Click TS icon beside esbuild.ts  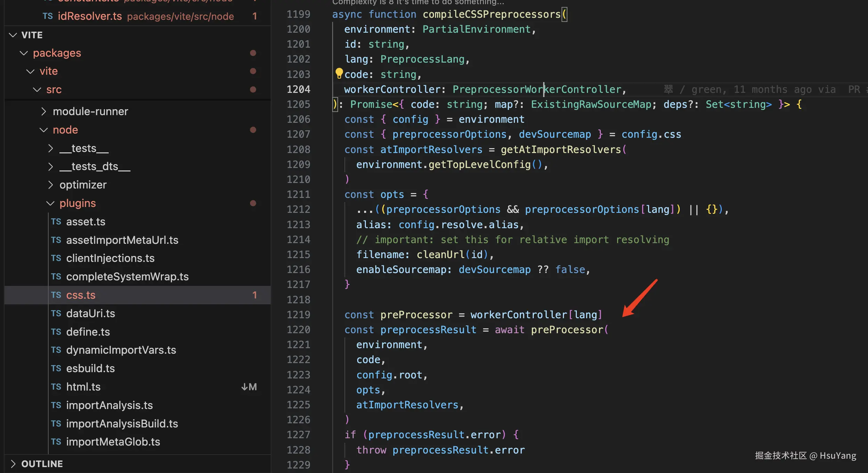click(56, 368)
